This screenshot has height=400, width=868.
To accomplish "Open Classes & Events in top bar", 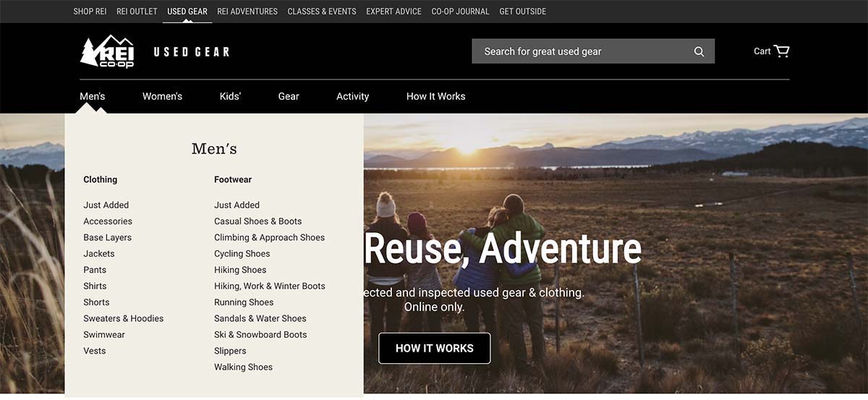I will point(322,12).
